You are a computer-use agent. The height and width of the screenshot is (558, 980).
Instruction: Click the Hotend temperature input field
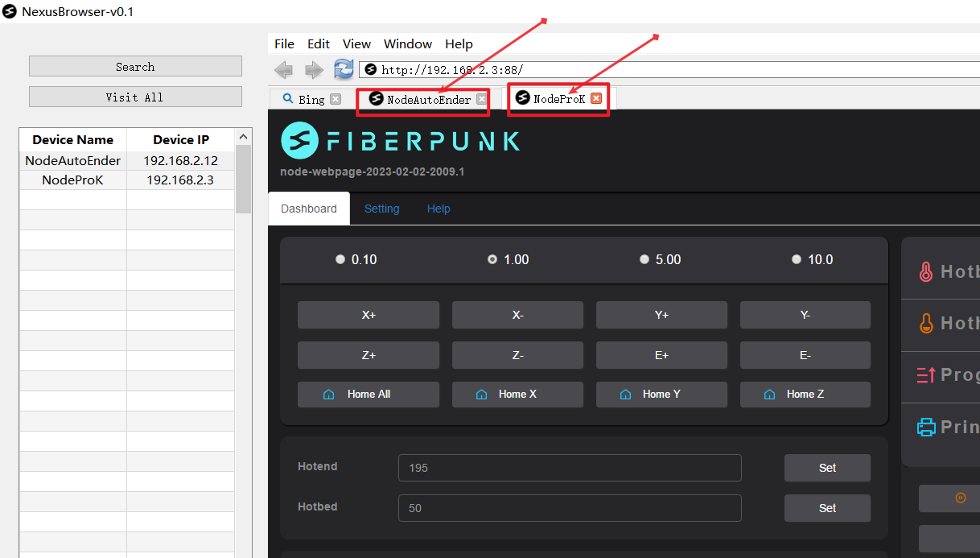point(570,468)
